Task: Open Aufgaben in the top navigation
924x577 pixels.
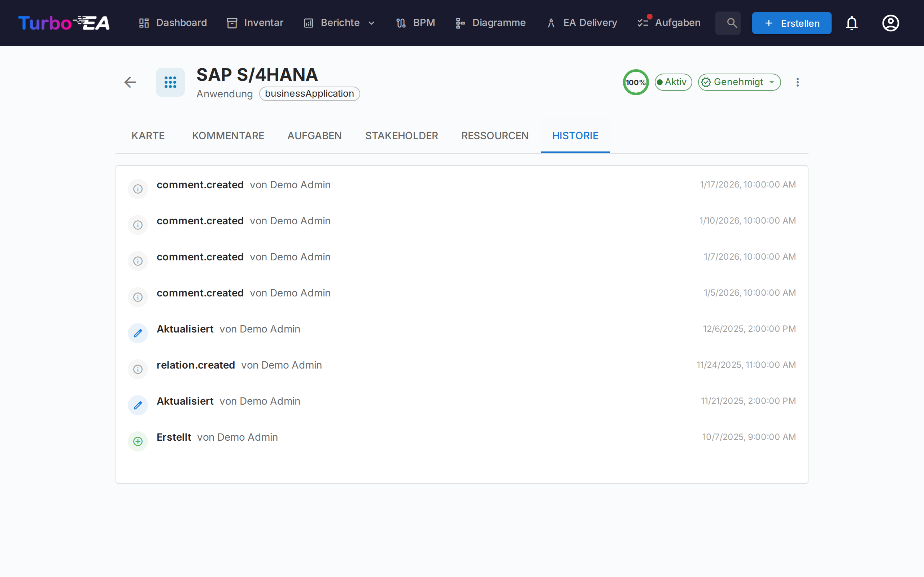Action: tap(669, 23)
